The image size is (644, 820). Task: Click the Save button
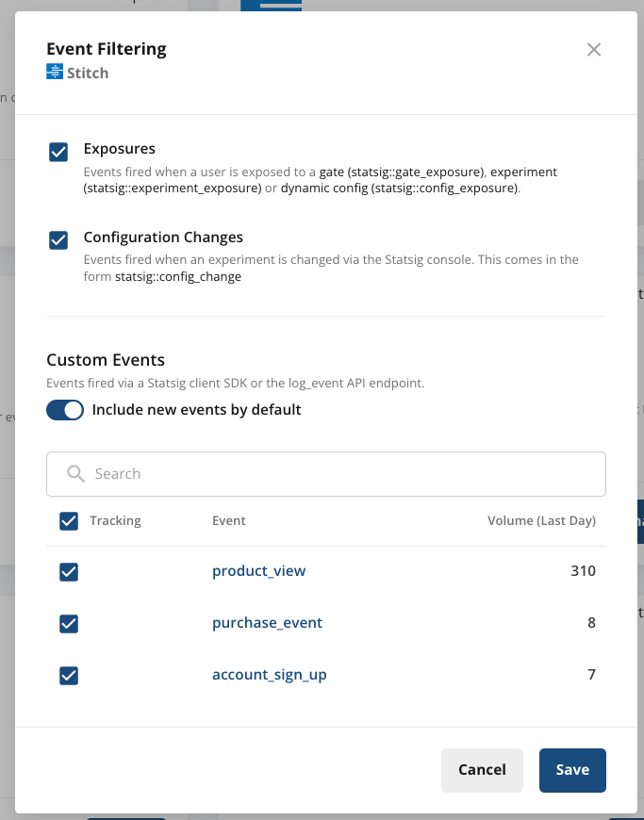click(x=572, y=770)
